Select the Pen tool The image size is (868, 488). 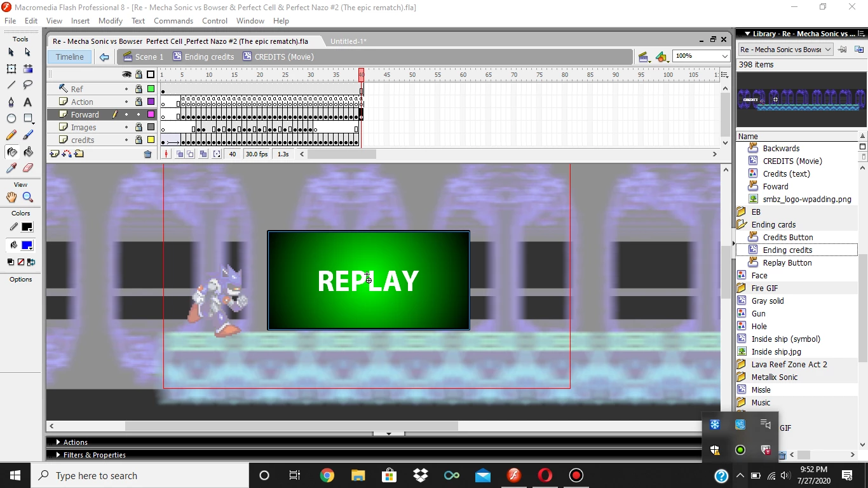click(11, 102)
